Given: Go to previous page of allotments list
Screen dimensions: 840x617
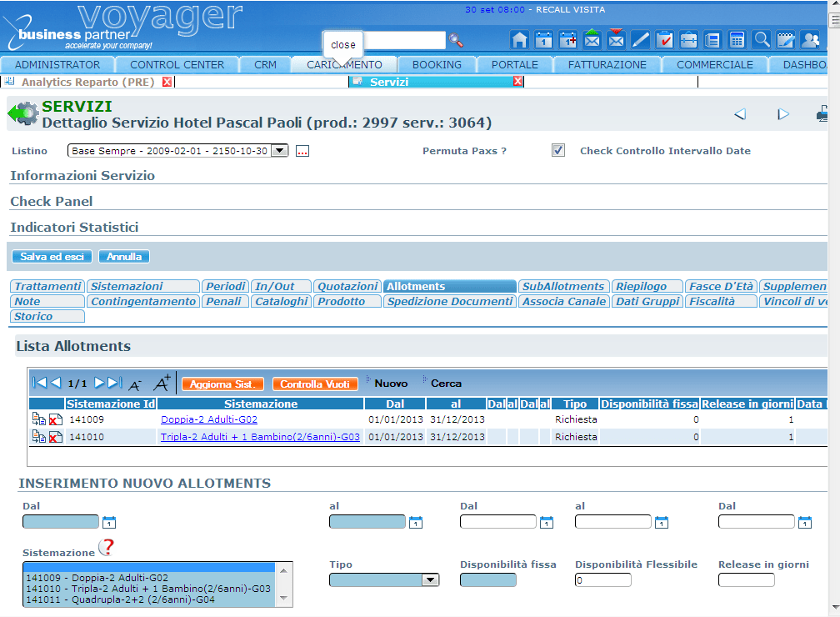Looking at the screenshot, I should pos(56,383).
